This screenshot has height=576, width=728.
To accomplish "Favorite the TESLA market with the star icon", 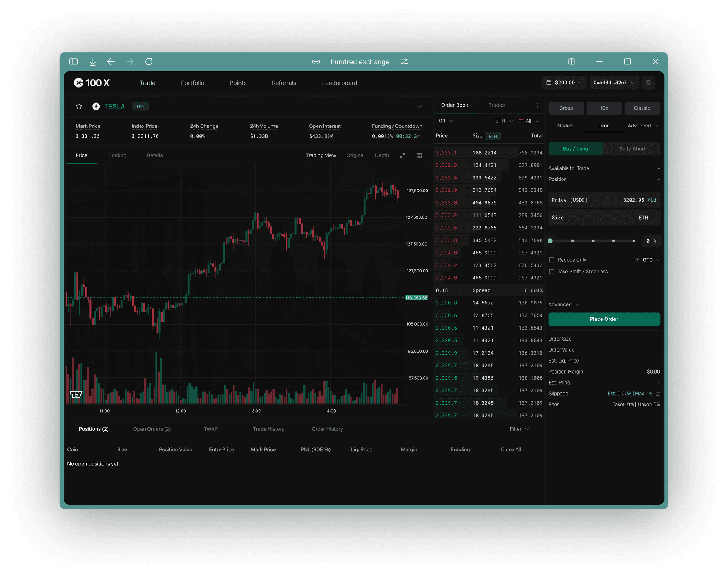I will [x=79, y=107].
